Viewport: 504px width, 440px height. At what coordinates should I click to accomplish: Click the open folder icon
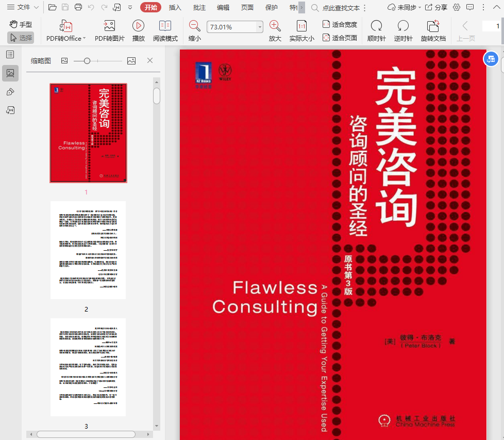[53, 7]
